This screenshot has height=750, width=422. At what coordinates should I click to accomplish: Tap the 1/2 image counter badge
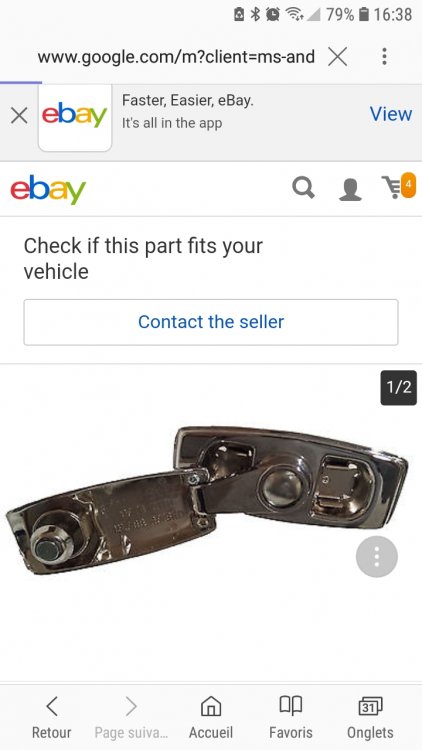(399, 387)
